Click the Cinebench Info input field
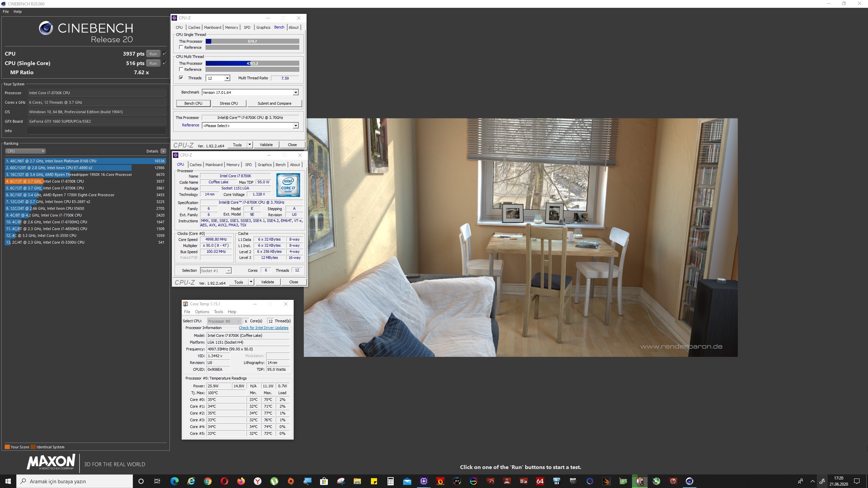The image size is (868, 488). point(97,131)
